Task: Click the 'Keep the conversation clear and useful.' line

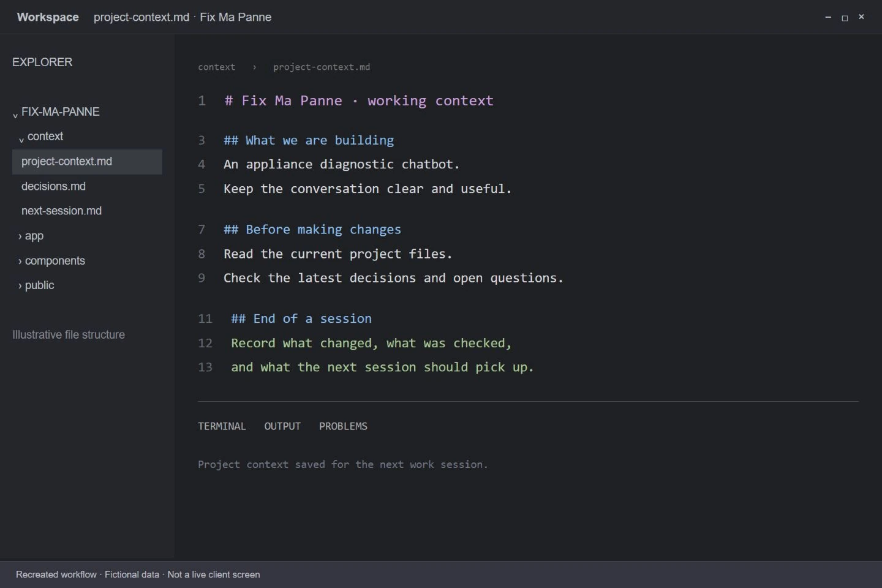Action: point(367,189)
